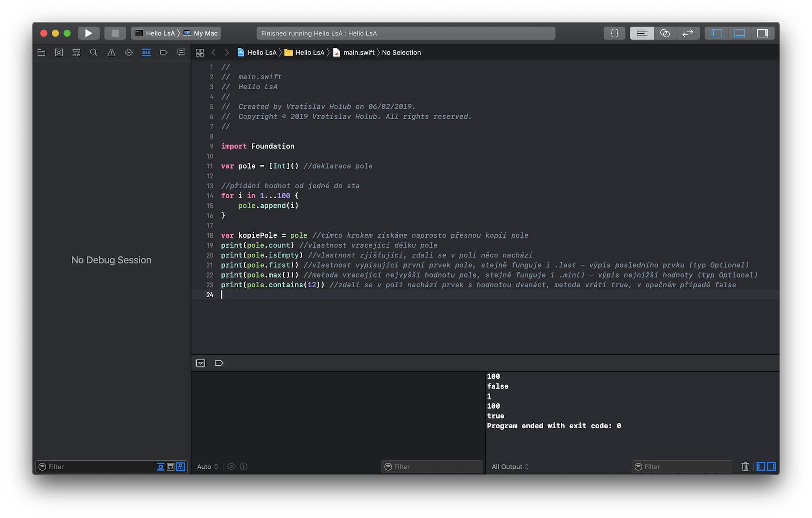Image resolution: width=812 pixels, height=518 pixels.
Task: Open the Report navigator speech bubble icon
Action: pyautogui.click(x=181, y=53)
